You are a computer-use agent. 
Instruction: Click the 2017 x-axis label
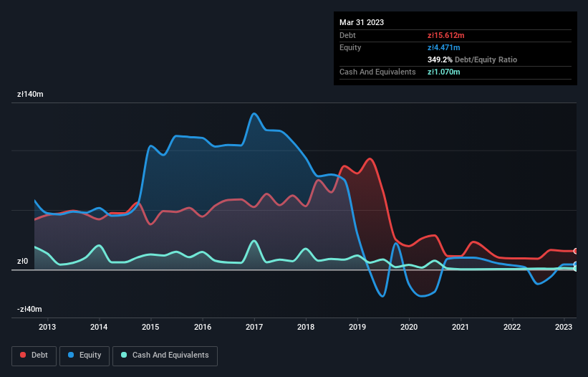254,327
